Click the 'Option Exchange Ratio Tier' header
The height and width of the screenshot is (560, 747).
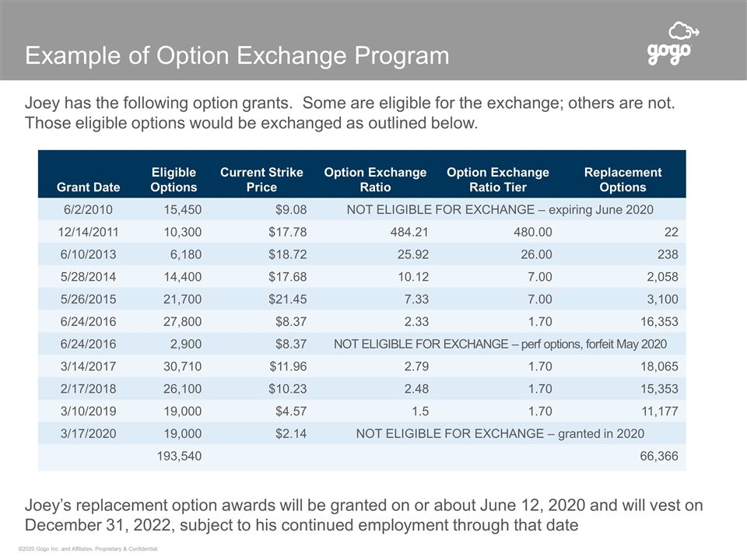click(x=497, y=180)
